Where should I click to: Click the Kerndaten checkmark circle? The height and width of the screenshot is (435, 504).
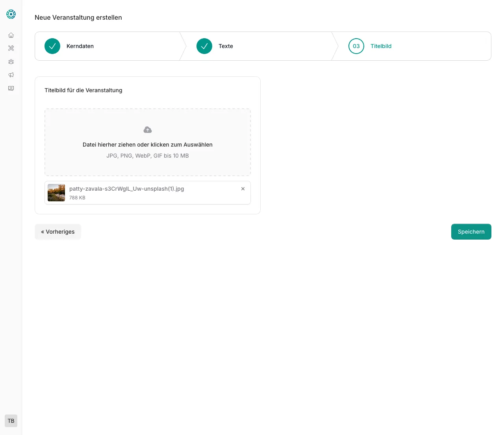pyautogui.click(x=52, y=46)
